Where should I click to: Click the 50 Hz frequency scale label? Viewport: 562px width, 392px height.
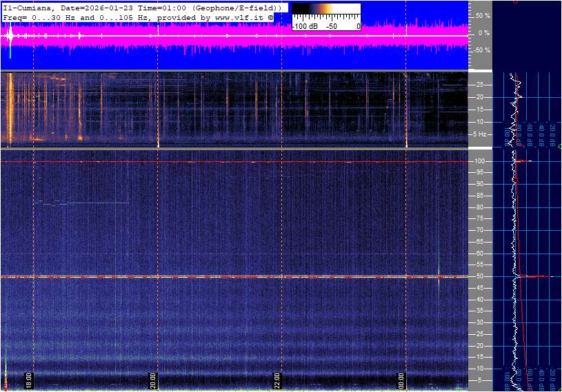[481, 276]
